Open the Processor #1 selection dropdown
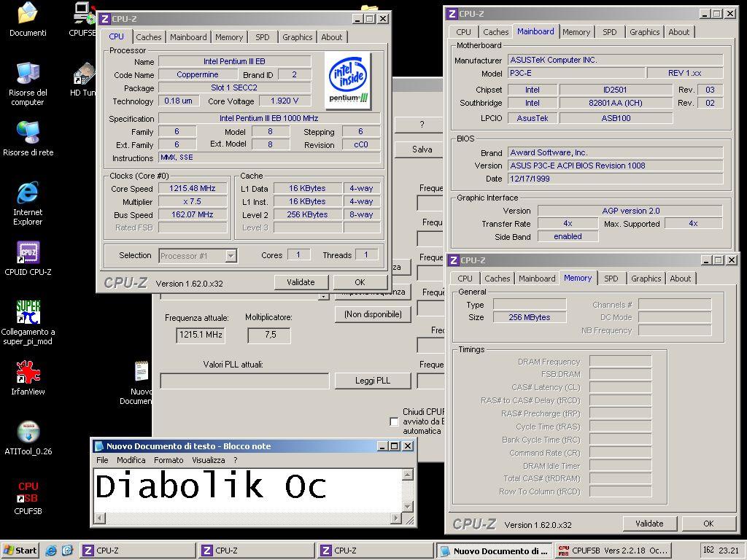The image size is (747, 560). point(231,256)
